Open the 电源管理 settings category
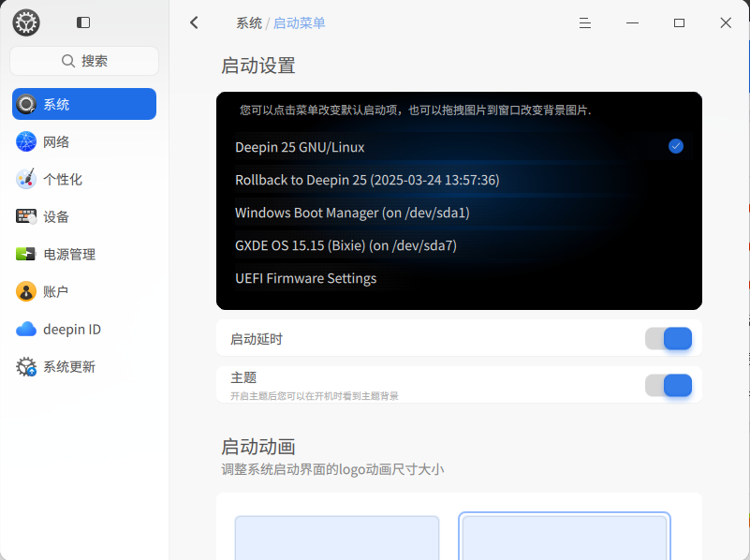 pos(84,254)
